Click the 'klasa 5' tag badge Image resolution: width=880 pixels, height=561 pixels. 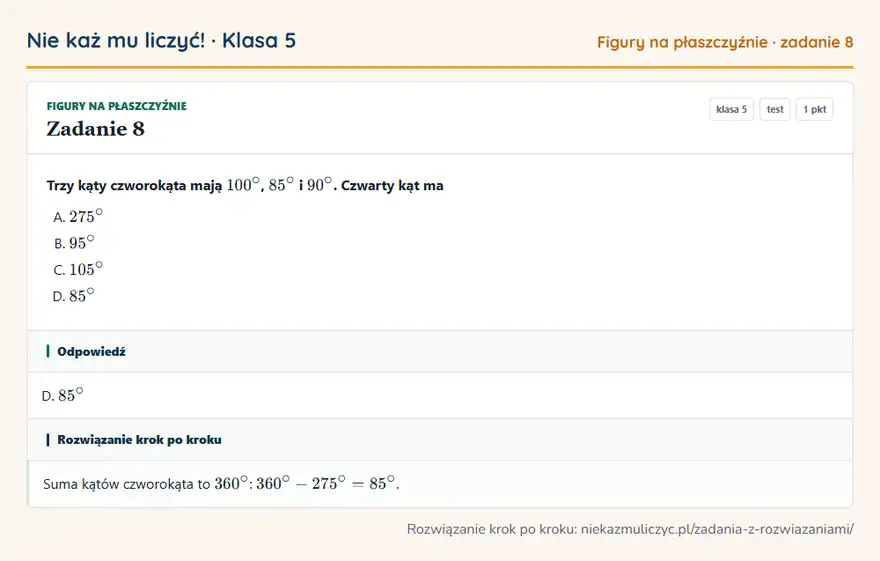point(731,109)
